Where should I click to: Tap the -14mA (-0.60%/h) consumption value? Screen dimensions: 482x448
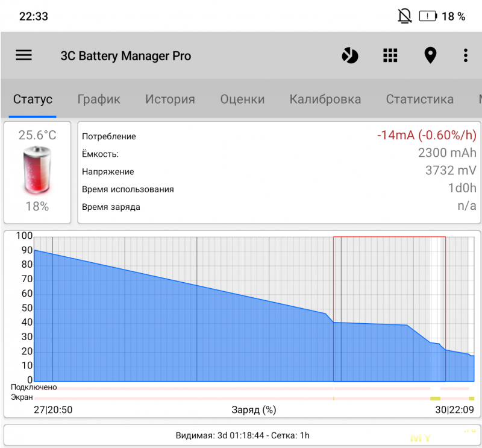(427, 135)
